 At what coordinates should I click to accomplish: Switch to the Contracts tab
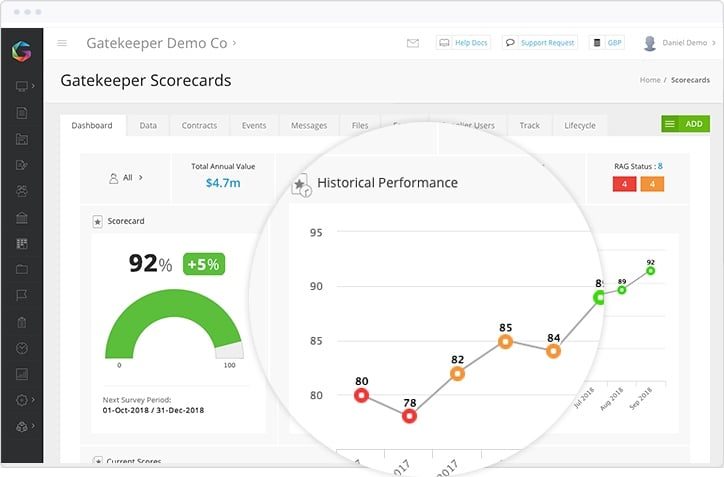(199, 125)
